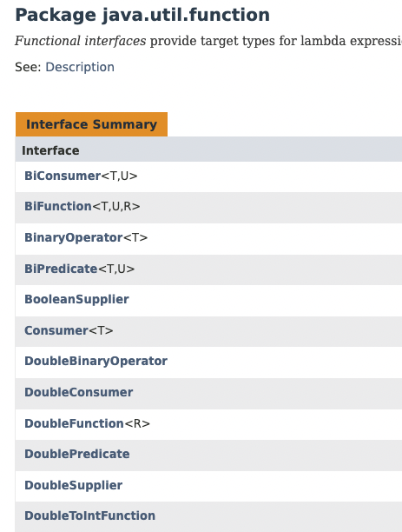Screen dimensions: 402x532
Task: Open the BooleanSupplier interface
Action: [x=76, y=299]
